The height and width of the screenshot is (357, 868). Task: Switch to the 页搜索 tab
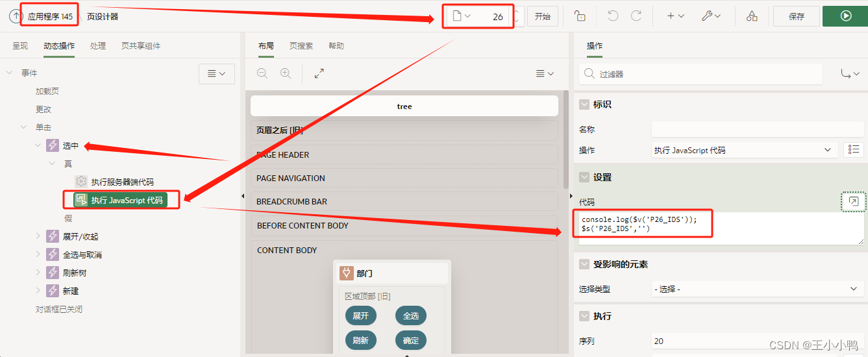tap(301, 46)
